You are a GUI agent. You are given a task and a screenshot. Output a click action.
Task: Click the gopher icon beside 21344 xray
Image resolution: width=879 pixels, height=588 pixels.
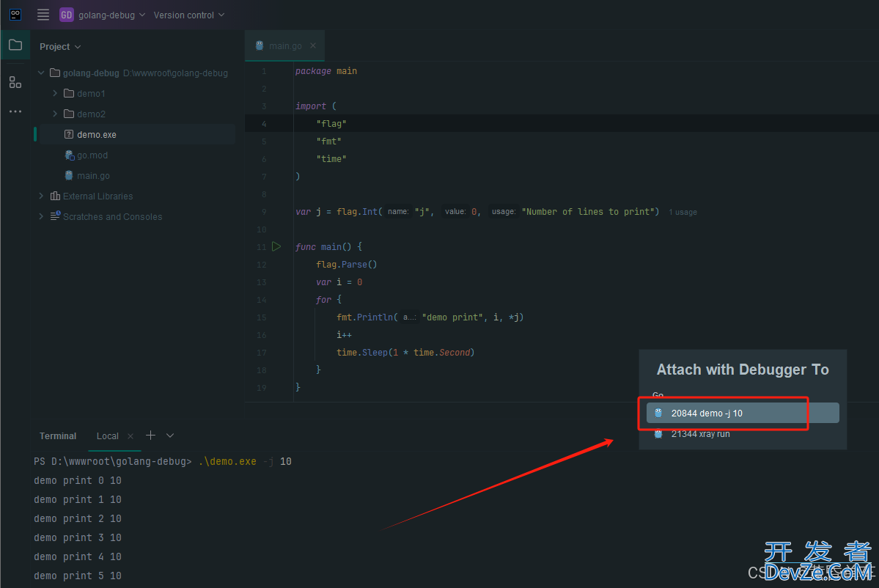pyautogui.click(x=658, y=434)
